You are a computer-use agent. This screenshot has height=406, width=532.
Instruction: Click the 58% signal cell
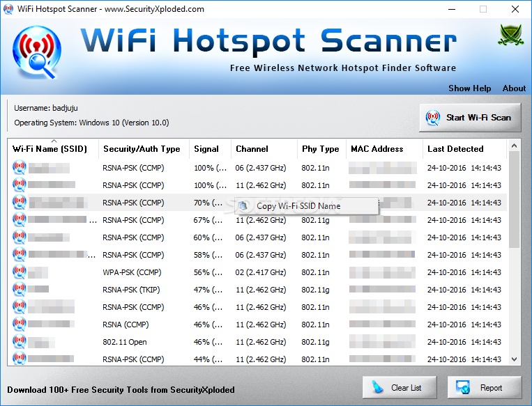click(208, 255)
